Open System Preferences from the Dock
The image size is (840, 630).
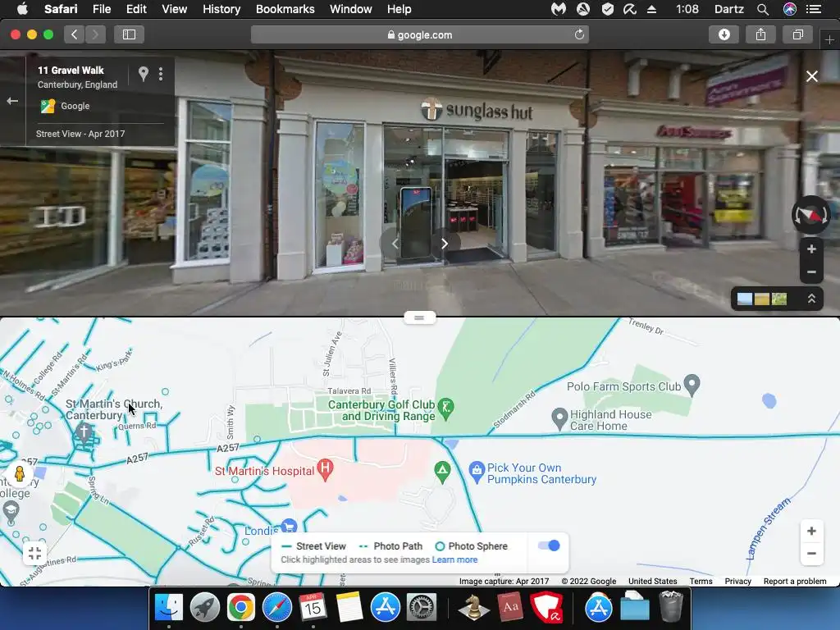[421, 608]
